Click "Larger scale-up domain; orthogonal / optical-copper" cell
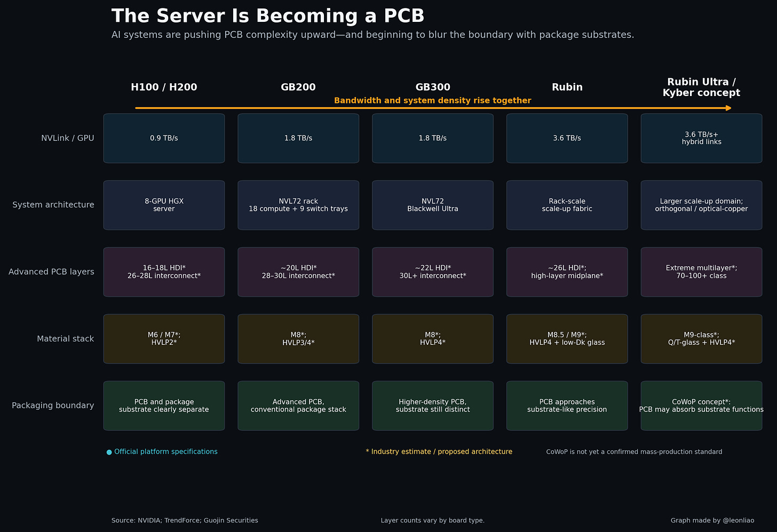 click(x=701, y=205)
